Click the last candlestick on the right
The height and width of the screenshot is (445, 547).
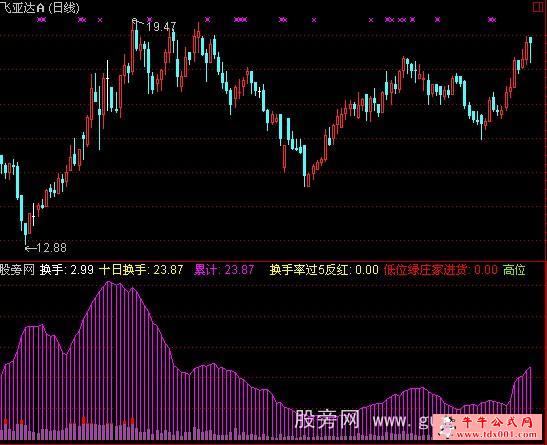(531, 49)
